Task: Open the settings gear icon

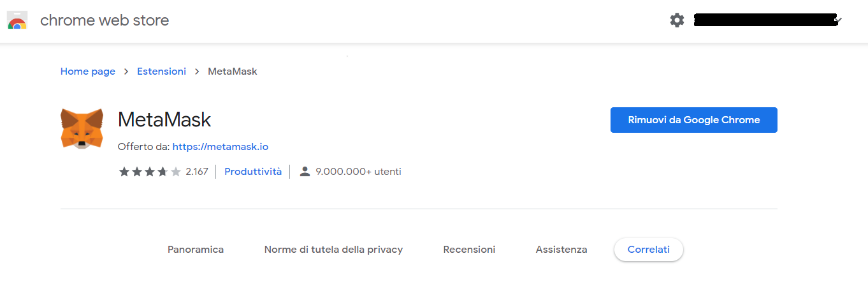Action: 677,20
